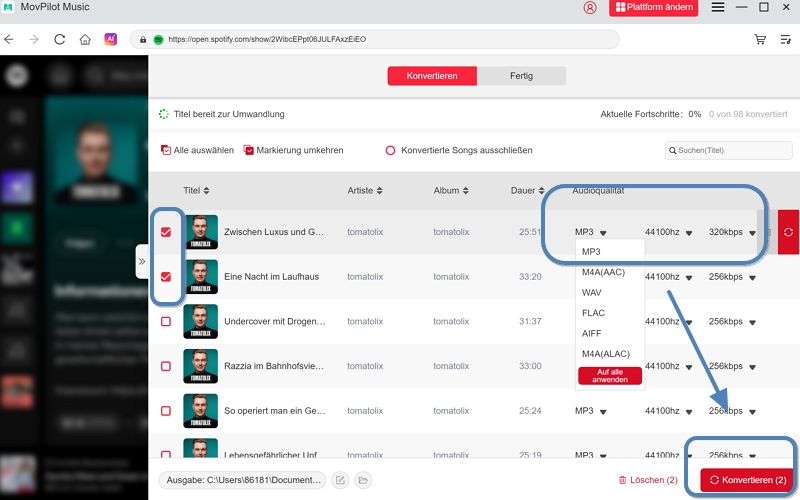
Task: Sort by Album column arrows
Action: click(x=465, y=190)
